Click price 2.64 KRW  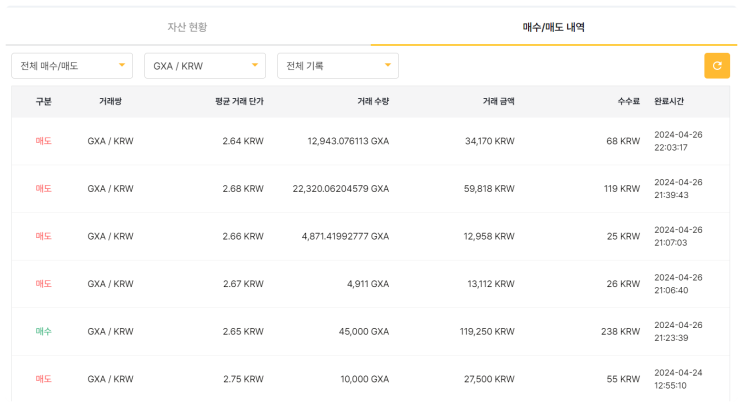pos(243,141)
